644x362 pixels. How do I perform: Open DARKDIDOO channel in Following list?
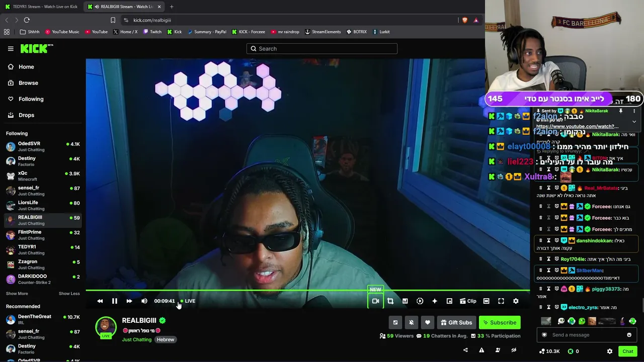point(43,279)
